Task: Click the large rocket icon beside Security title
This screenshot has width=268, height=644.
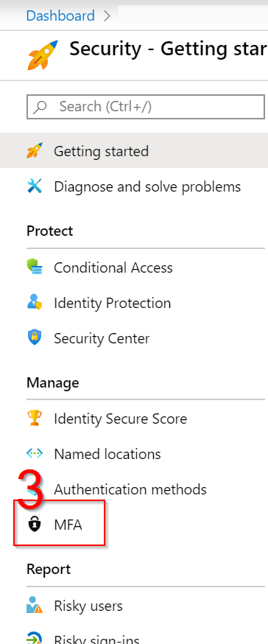Action: point(43,55)
